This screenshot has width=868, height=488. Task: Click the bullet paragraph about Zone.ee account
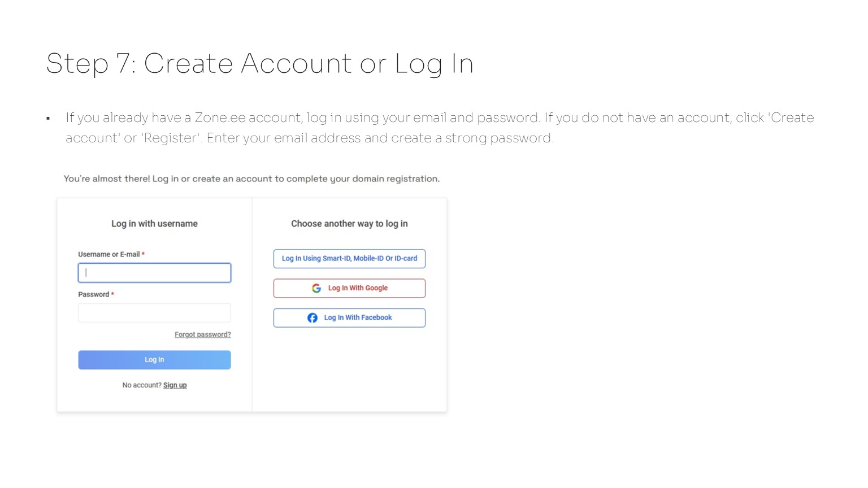pyautogui.click(x=439, y=128)
